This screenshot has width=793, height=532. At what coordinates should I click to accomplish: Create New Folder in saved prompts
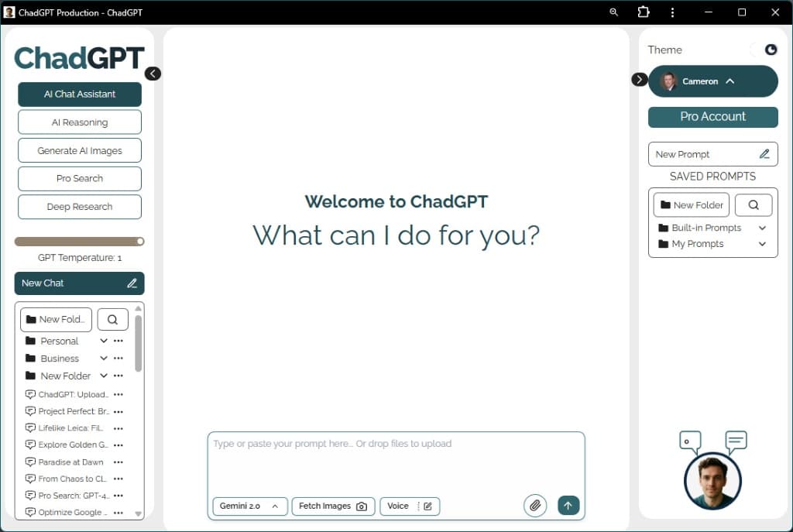pyautogui.click(x=692, y=204)
